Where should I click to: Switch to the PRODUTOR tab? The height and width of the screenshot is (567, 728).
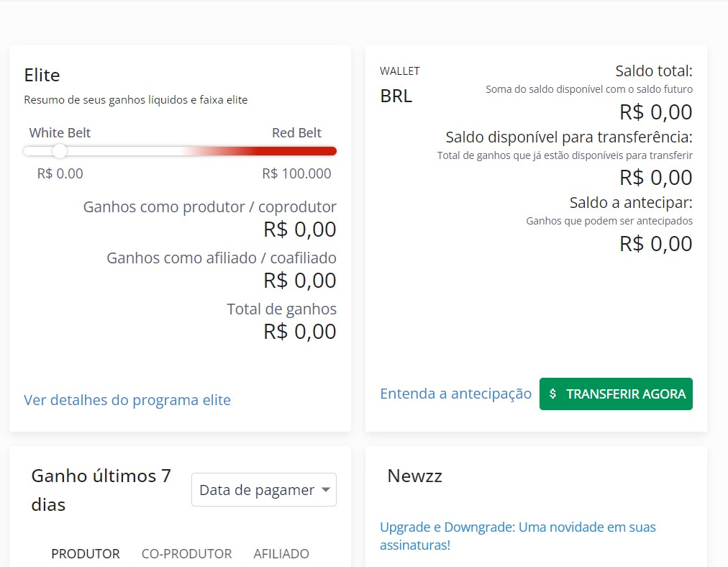[86, 554]
